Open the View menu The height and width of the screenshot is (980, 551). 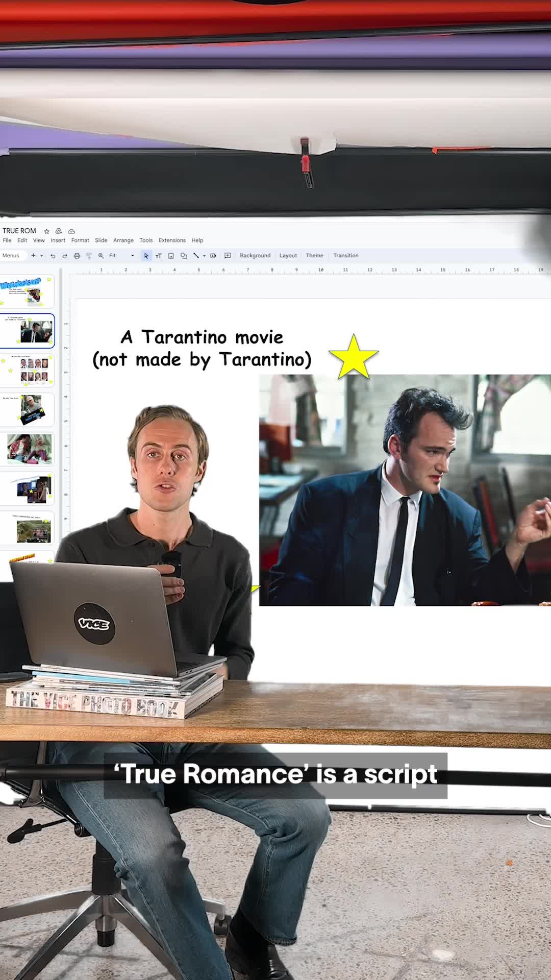39,240
